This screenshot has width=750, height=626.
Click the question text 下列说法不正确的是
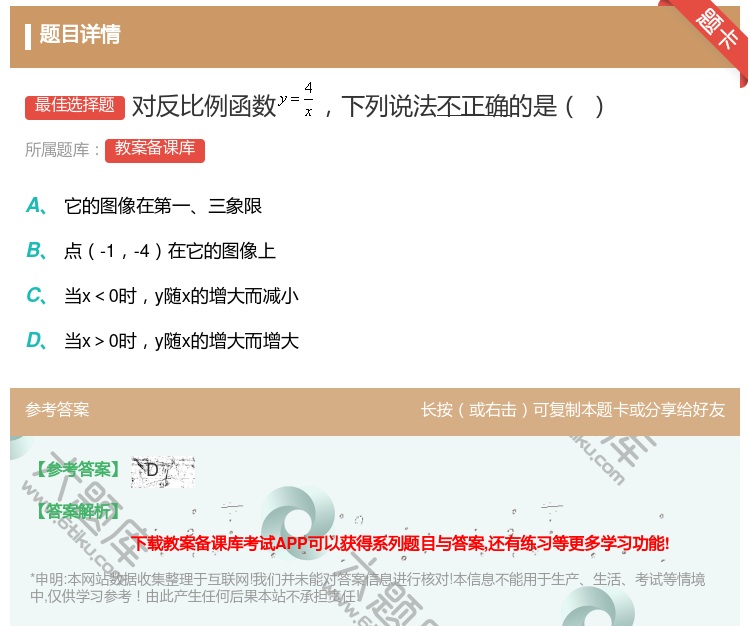pyautogui.click(x=450, y=106)
